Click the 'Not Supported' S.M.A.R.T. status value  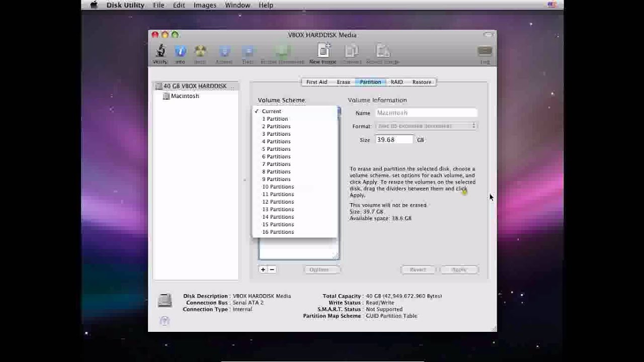pyautogui.click(x=384, y=309)
